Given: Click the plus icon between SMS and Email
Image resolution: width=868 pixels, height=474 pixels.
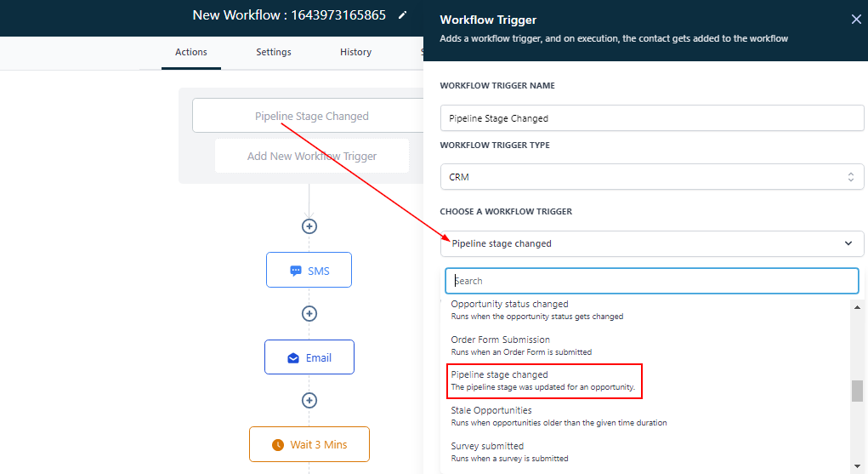Looking at the screenshot, I should click(309, 314).
